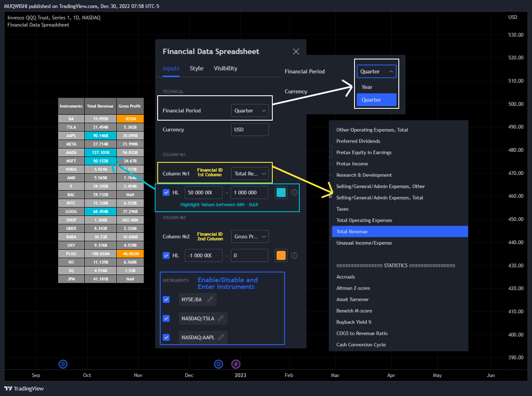The width and height of the screenshot is (532, 396).
Task: Switch to the Style tab
Action: [x=196, y=68]
